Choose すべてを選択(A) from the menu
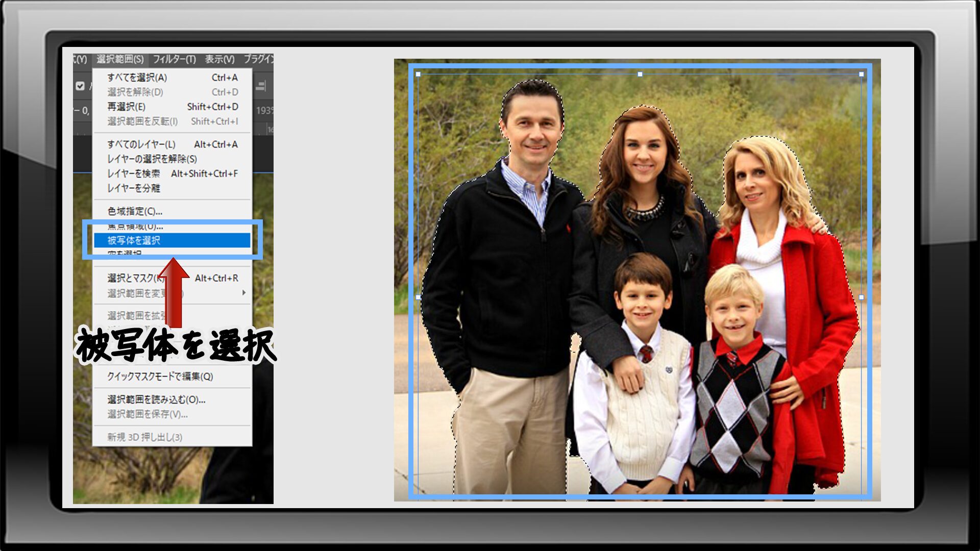Viewport: 980px width, 551px height. [173, 78]
